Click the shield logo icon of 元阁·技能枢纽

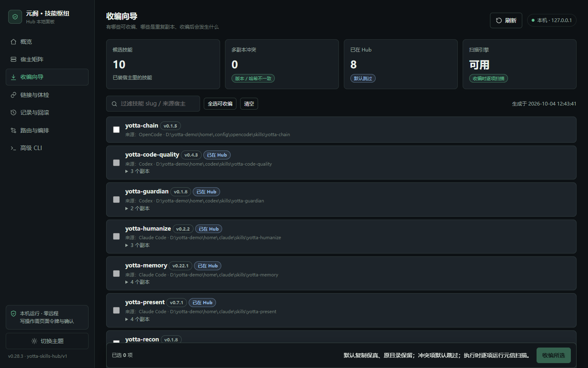pyautogui.click(x=15, y=17)
